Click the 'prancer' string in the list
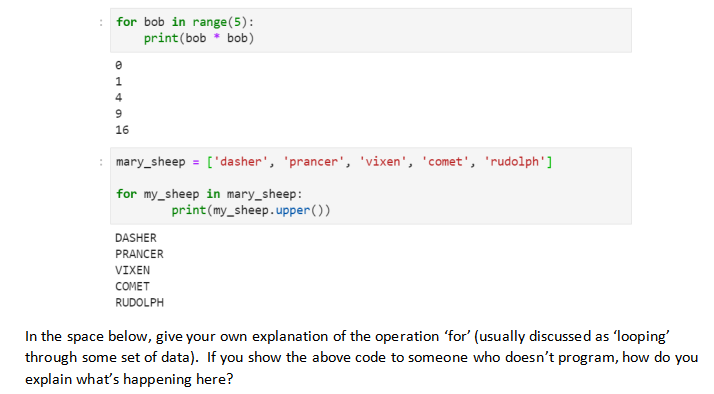 click(314, 162)
